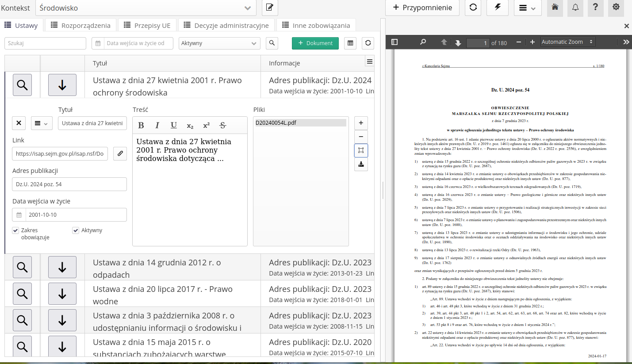The height and width of the screenshot is (364, 632).
Task: Apply strikethrough formatting in Treść editor
Action: [x=222, y=125]
